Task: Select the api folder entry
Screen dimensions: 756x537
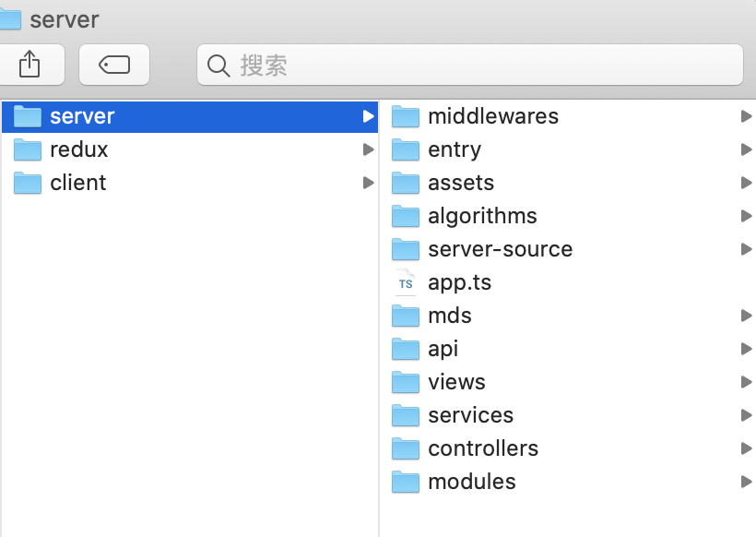Action: click(443, 349)
